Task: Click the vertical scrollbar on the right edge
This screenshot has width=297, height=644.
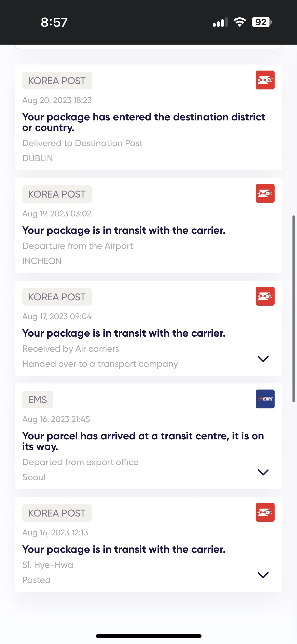Action: (293, 309)
